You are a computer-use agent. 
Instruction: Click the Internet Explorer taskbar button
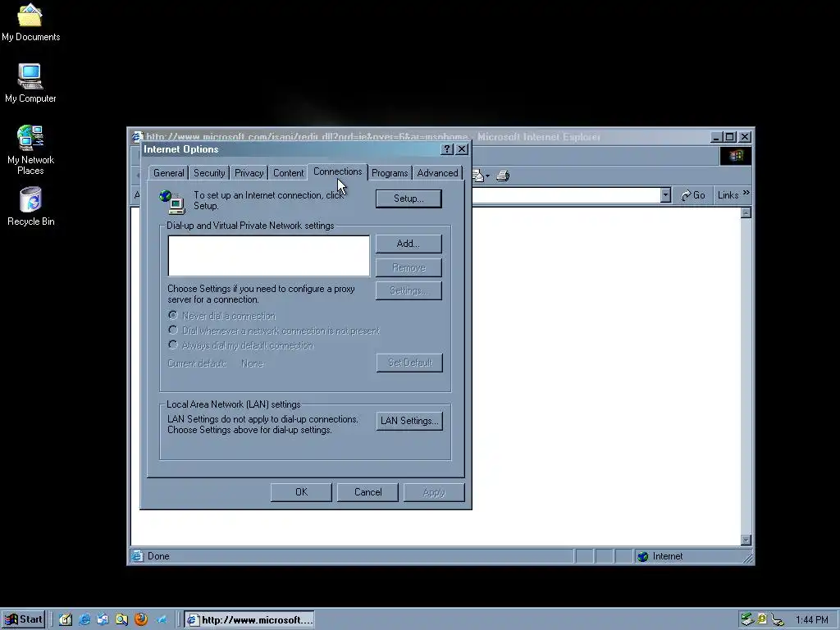(x=249, y=620)
